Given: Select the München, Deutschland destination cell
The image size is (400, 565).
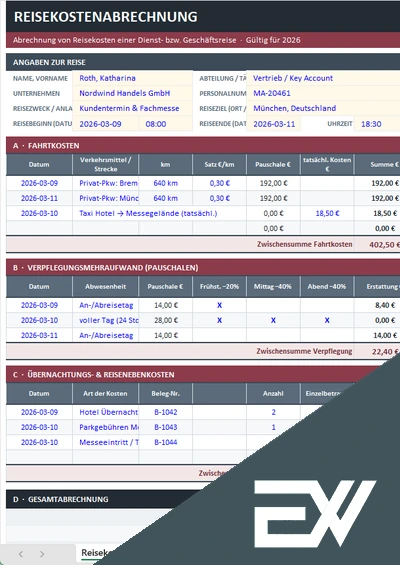Looking at the screenshot, I should 323,108.
